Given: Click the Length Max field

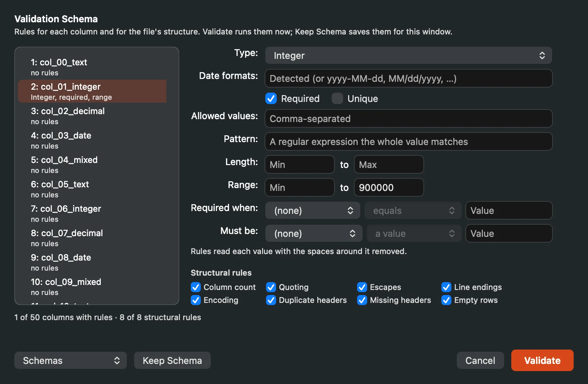Looking at the screenshot, I should point(389,165).
